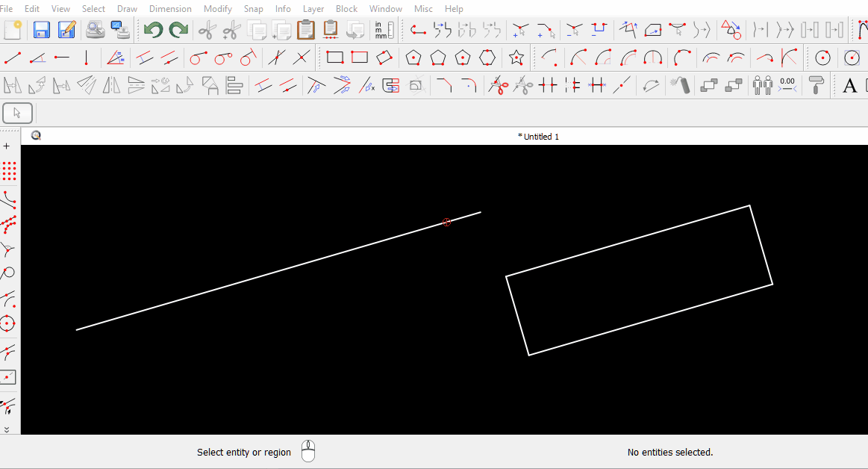Toggle Snap on Grid red dots
Viewport: 868px width, 469px height.
pyautogui.click(x=9, y=172)
